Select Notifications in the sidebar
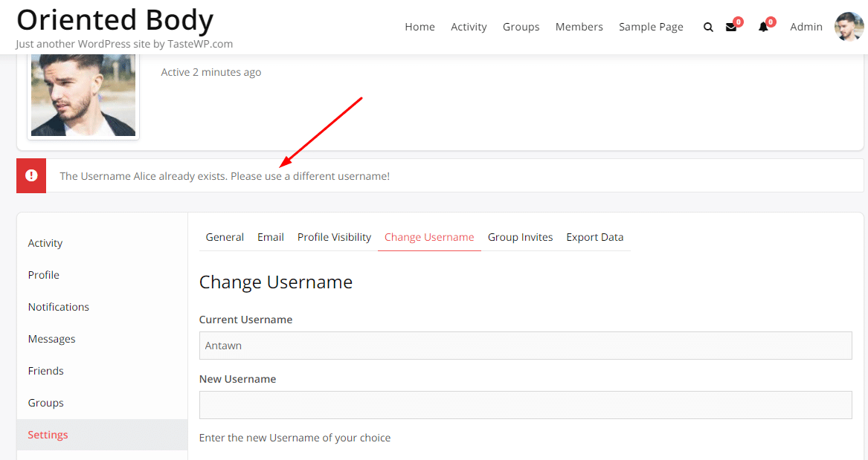 pyautogui.click(x=58, y=306)
